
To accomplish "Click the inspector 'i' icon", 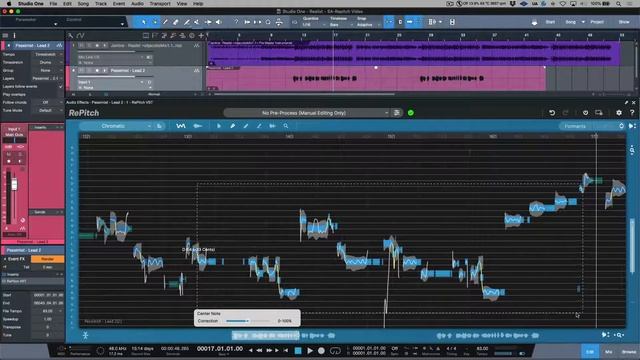I will point(14,36).
